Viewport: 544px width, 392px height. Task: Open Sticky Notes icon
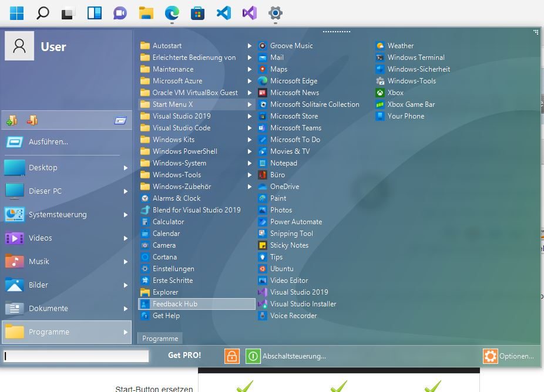click(263, 245)
